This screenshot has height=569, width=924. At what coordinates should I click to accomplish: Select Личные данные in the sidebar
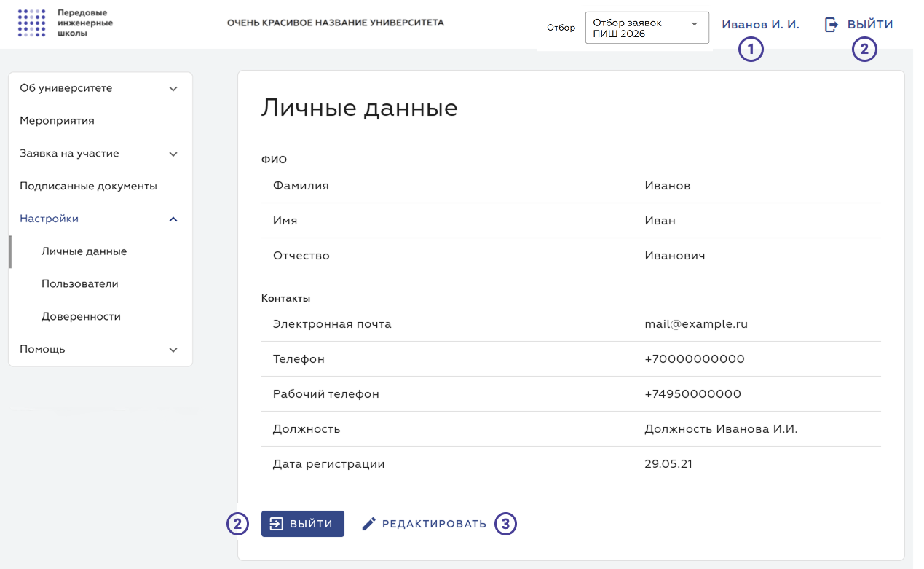(84, 251)
